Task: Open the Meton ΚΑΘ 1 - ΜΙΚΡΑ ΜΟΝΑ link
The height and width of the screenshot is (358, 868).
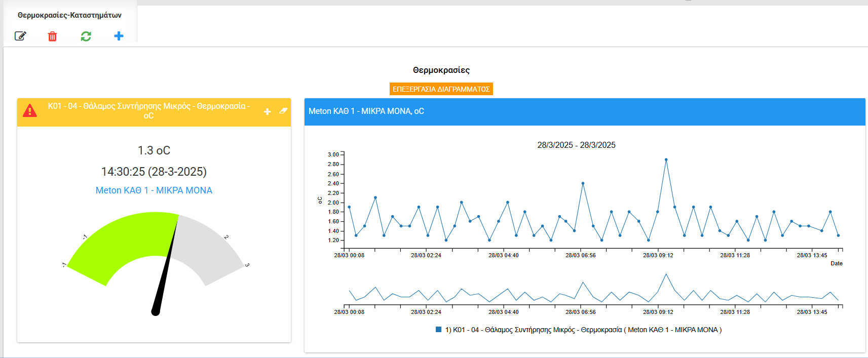Action: coord(154,190)
